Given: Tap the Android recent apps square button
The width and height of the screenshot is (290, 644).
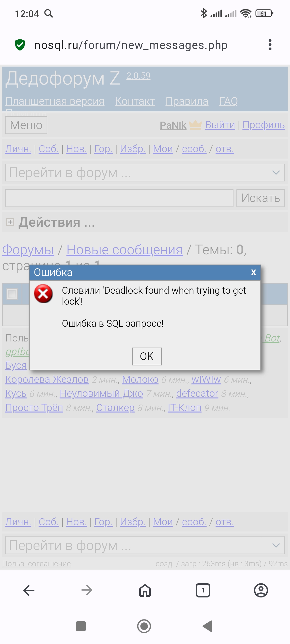Looking at the screenshot, I should [81, 626].
